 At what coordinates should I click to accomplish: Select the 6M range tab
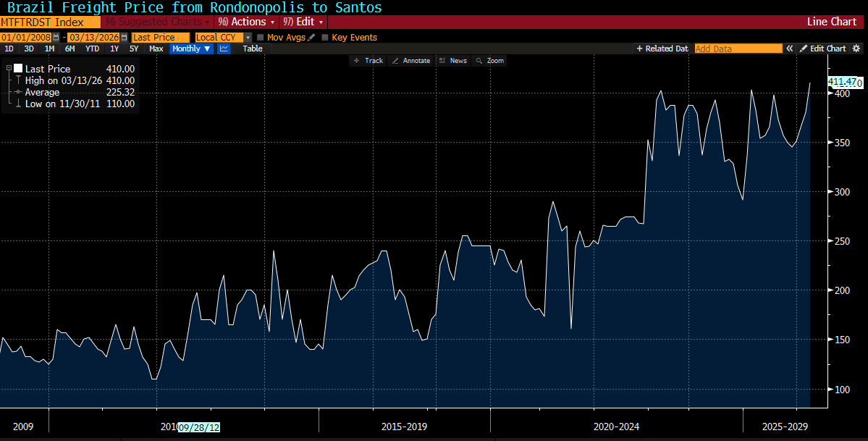69,49
